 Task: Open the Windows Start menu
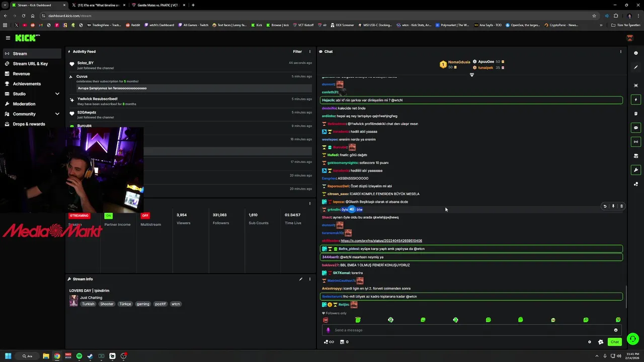[x=8, y=356]
